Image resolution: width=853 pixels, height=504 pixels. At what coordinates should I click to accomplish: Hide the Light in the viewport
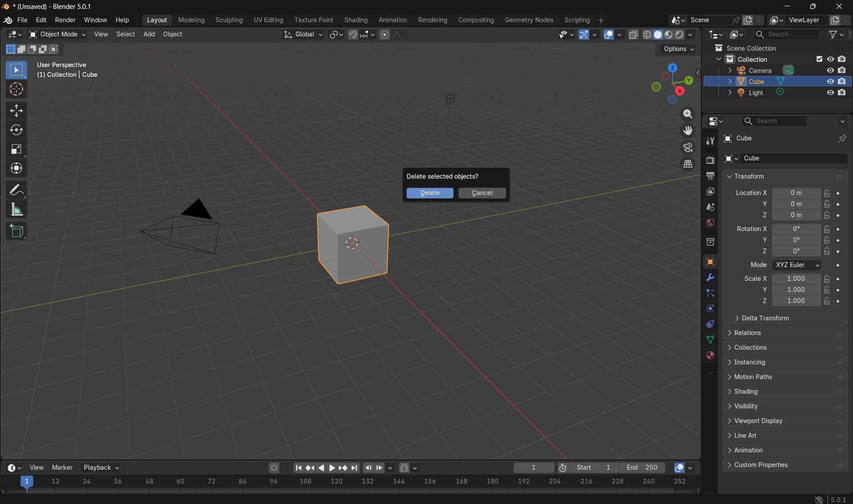(x=830, y=92)
